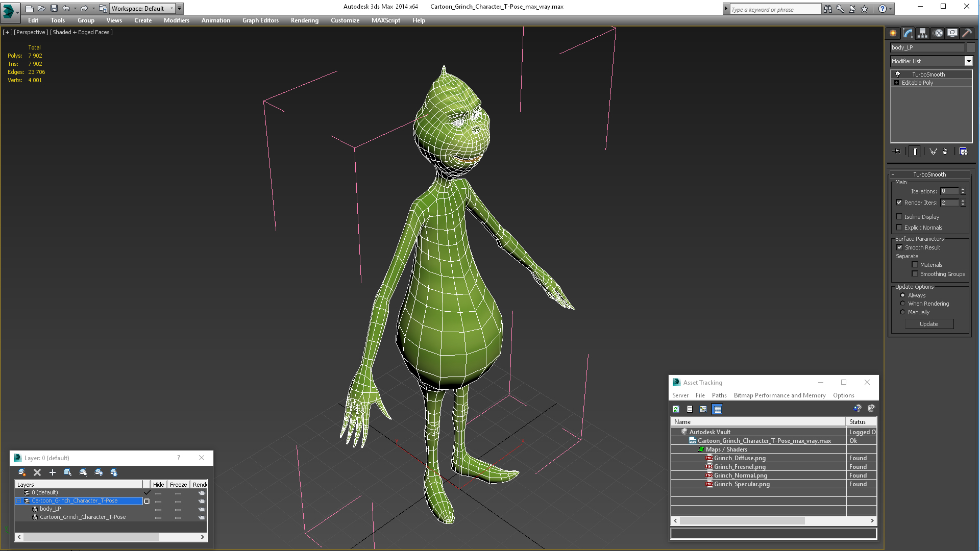This screenshot has height=551, width=980.
Task: Open a file via the folder icon
Action: [41, 8]
